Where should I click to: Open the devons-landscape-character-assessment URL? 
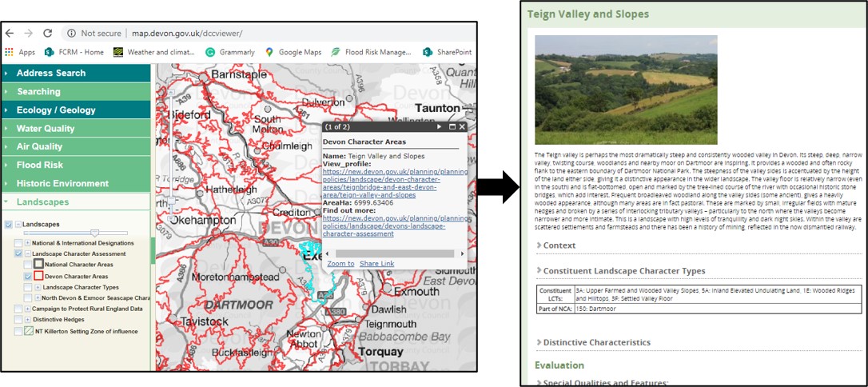(x=395, y=226)
